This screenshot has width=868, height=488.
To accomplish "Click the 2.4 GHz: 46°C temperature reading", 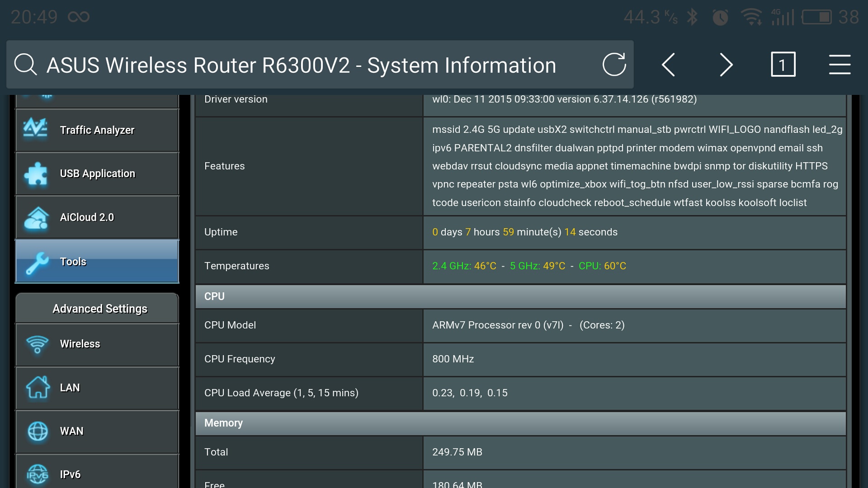I will (x=464, y=266).
